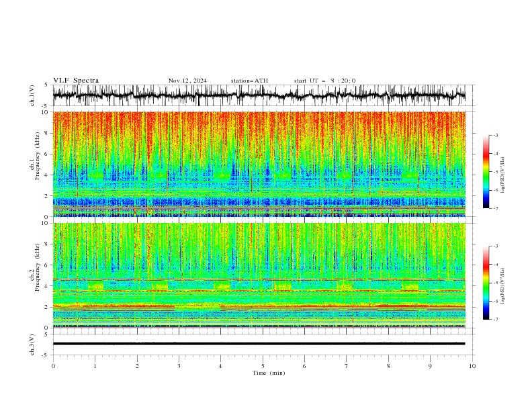Click the "8" kHz tick of ch.1 frequency axis
Screen dimensions: 532x411
pyautogui.click(x=48, y=133)
